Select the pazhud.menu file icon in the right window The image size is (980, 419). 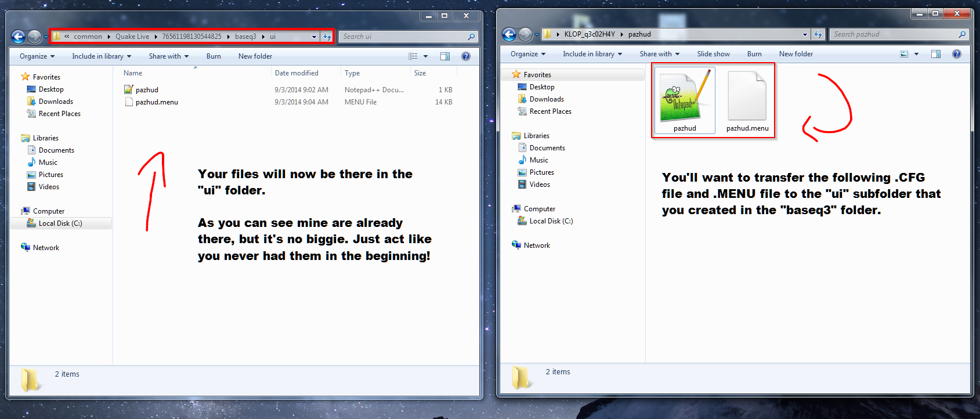747,96
